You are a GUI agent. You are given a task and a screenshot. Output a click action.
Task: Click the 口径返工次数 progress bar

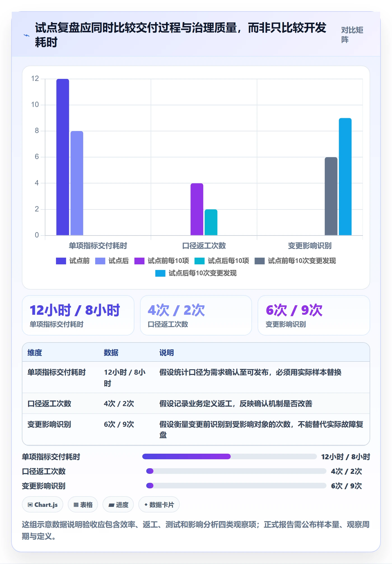[236, 471]
